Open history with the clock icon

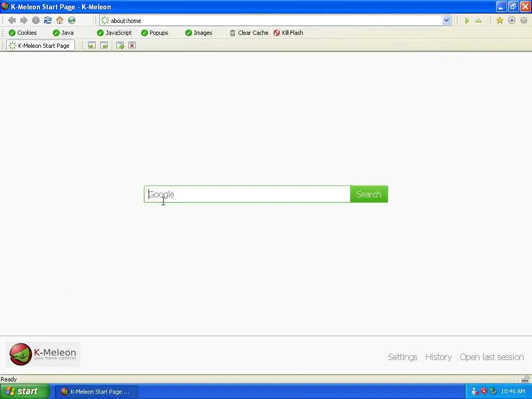(512, 21)
